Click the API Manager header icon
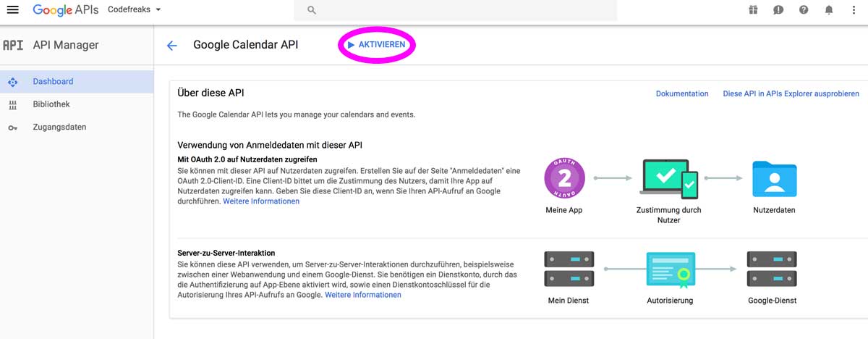868x339 pixels. coord(13,45)
